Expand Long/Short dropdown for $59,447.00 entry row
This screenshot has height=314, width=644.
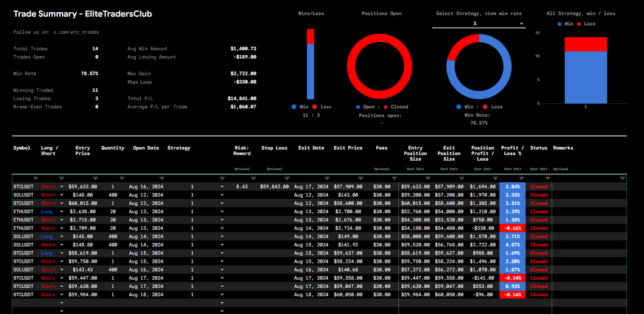(x=61, y=278)
